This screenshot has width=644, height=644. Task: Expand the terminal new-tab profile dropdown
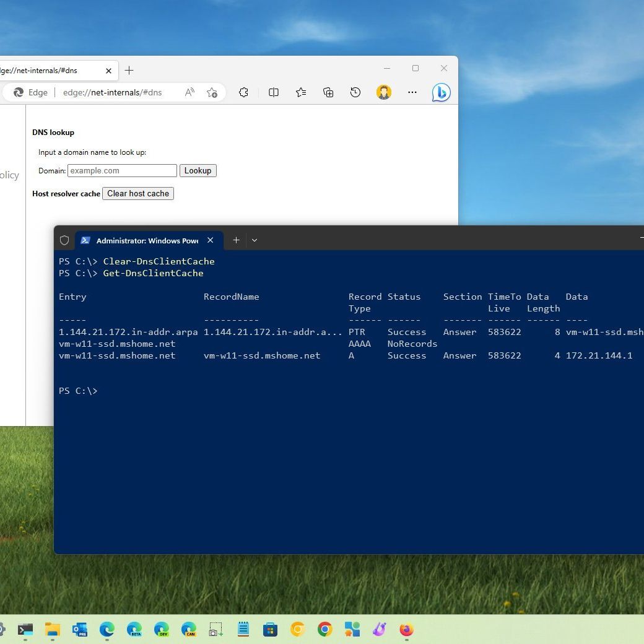(255, 240)
